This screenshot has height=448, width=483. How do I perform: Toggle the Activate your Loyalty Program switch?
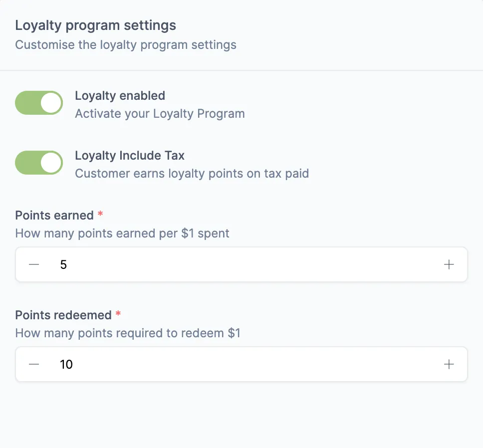pyautogui.click(x=38, y=103)
